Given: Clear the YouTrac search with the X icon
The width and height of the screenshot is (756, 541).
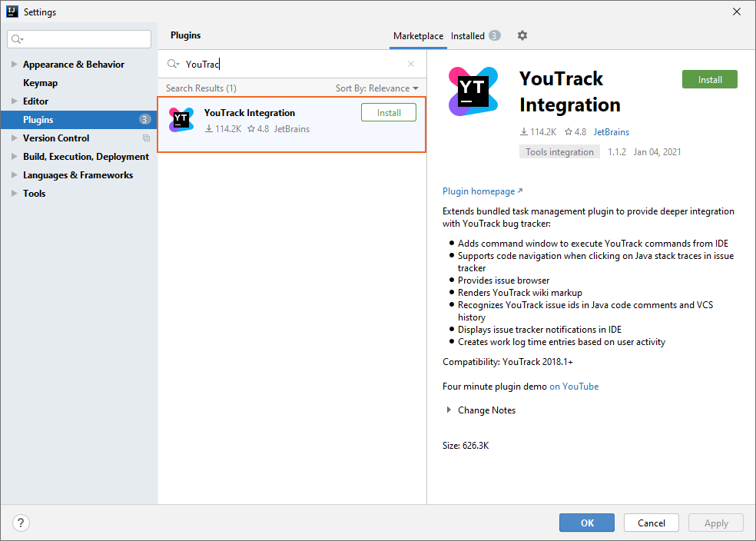Looking at the screenshot, I should tap(411, 64).
